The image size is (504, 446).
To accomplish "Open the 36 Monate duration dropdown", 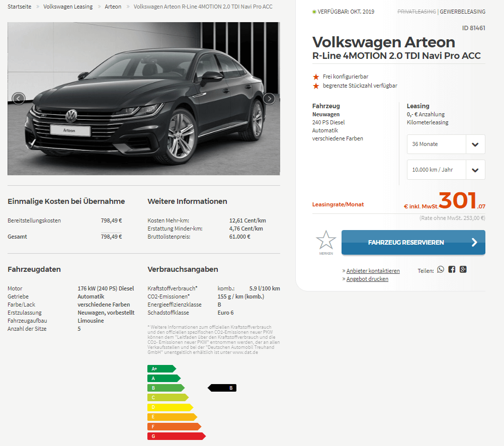I will click(x=446, y=144).
